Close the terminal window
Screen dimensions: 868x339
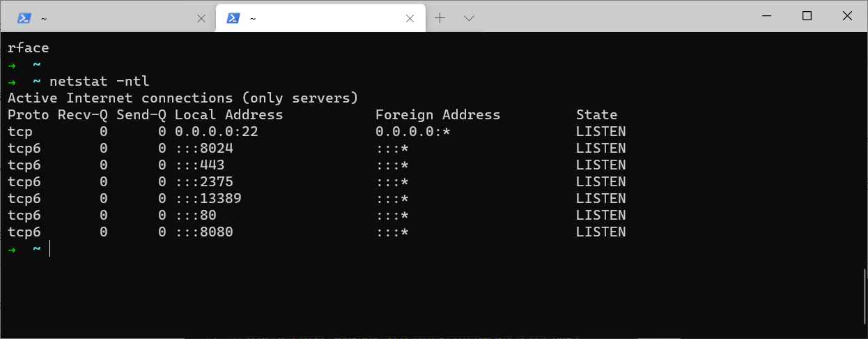pyautogui.click(x=847, y=16)
